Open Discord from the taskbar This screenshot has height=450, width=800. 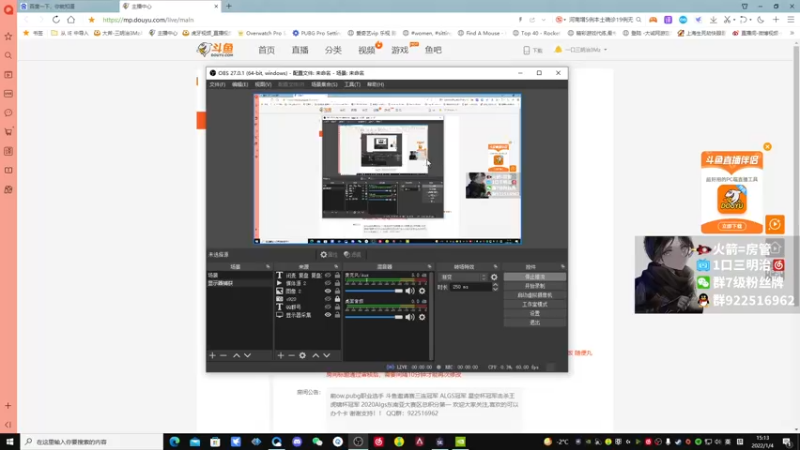point(297,442)
